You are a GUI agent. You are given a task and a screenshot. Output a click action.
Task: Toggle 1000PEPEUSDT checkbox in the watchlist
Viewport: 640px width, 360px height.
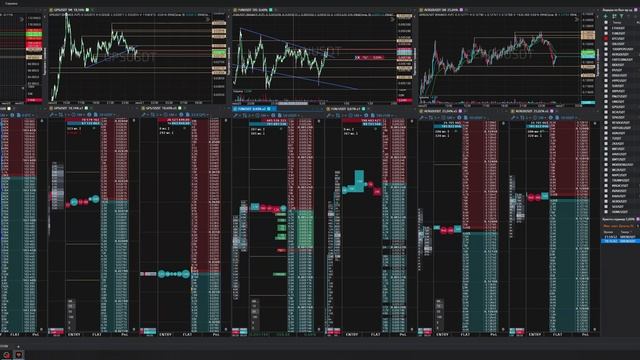(x=606, y=49)
